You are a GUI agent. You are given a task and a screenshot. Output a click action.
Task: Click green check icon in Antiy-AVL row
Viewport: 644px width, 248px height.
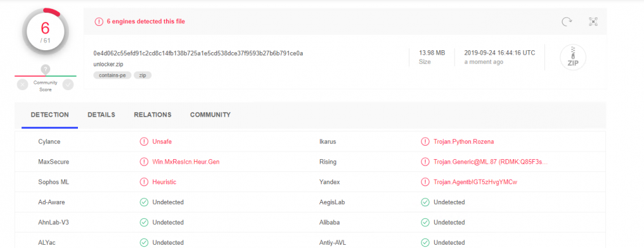(x=425, y=243)
